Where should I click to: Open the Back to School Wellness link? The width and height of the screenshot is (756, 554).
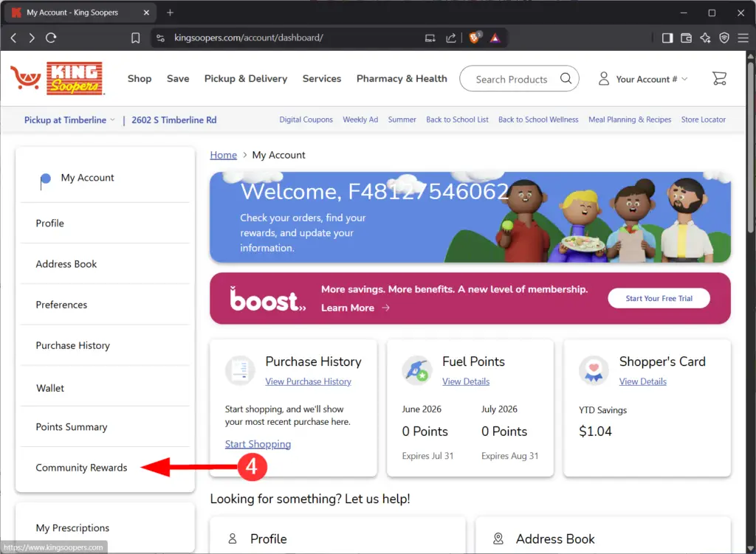point(538,120)
